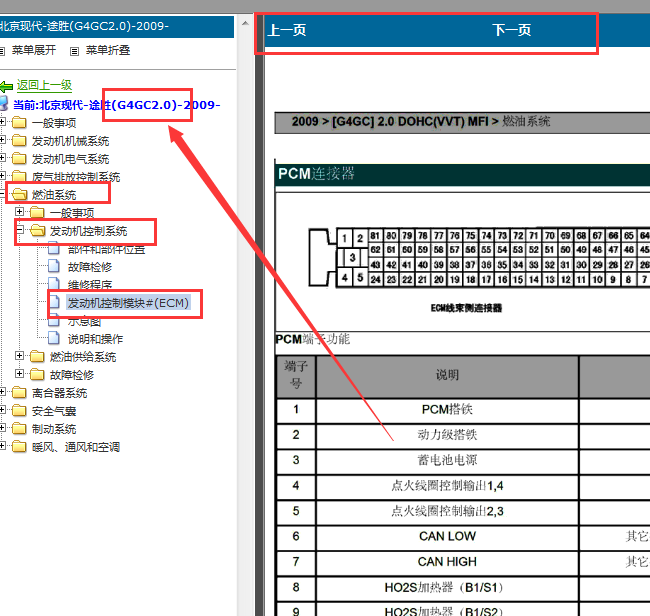Click the '端子号' table column header
The image size is (650, 616).
pos(296,375)
